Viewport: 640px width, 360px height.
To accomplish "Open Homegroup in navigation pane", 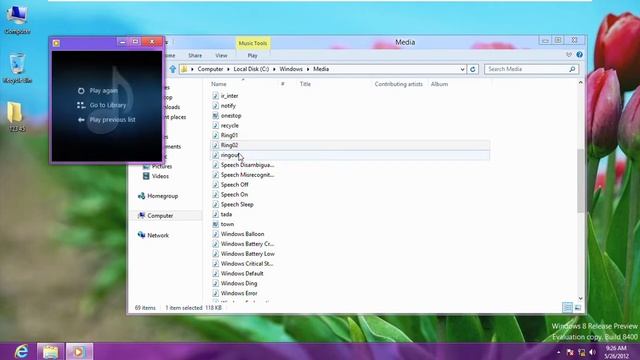I will point(162,196).
